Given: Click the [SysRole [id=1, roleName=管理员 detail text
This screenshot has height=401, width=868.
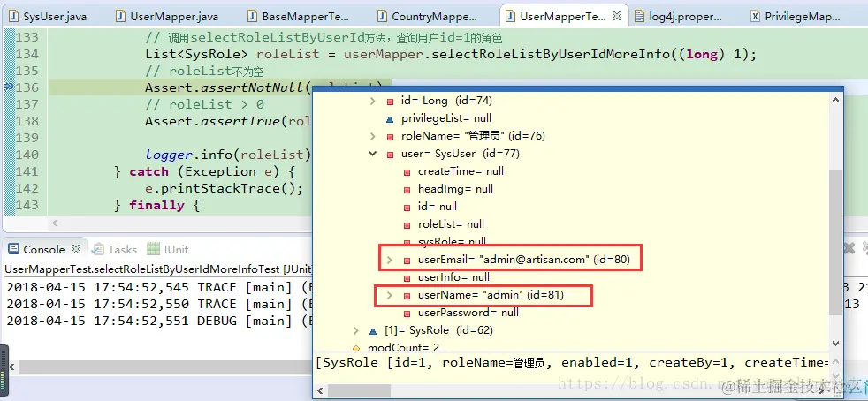Looking at the screenshot, I should point(573,363).
